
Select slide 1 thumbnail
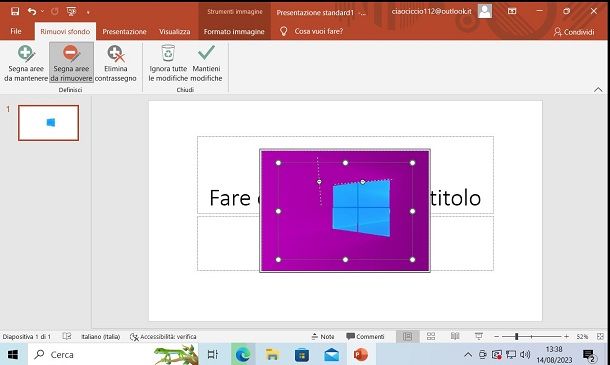coord(49,123)
